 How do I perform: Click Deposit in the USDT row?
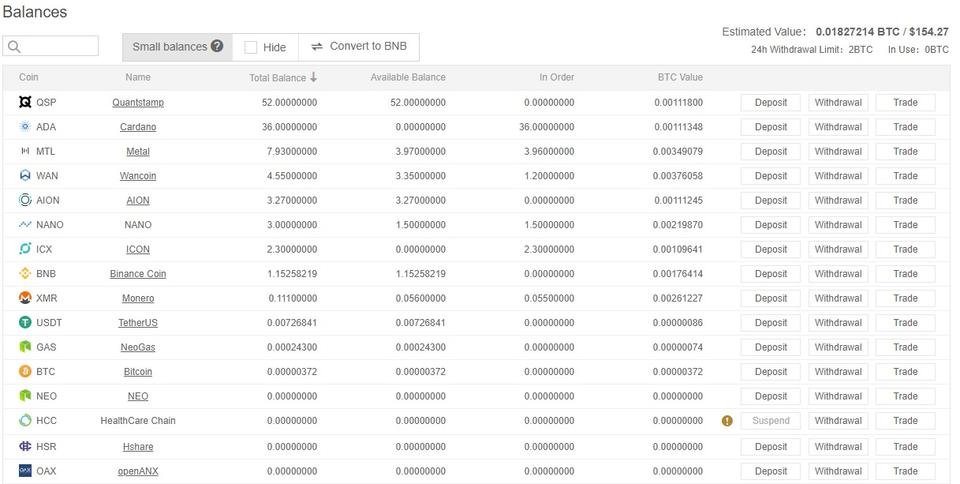click(771, 322)
